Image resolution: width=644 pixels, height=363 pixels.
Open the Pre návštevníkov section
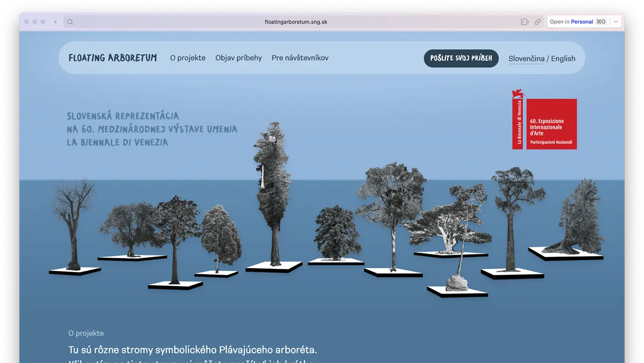coord(300,57)
